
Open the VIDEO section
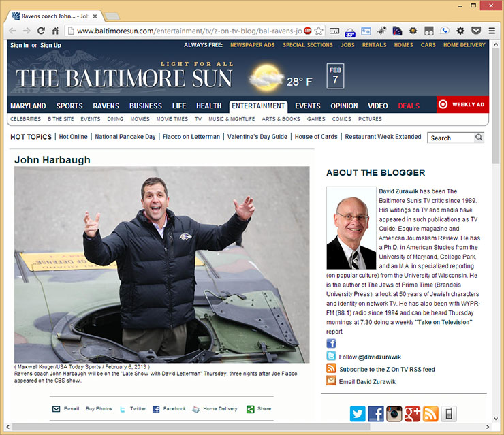click(x=378, y=106)
